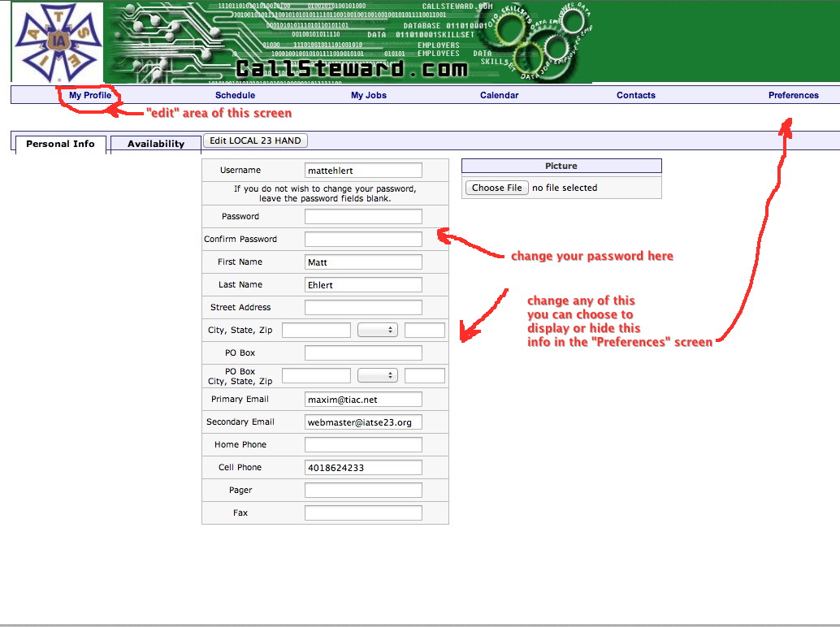Select the Primary Email field
Image resolution: width=840 pixels, height=627 pixels.
pos(363,399)
